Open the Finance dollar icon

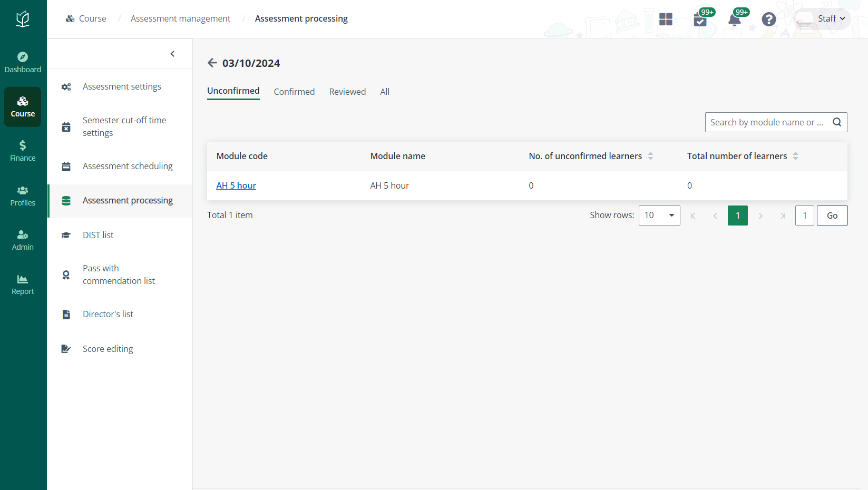tap(23, 145)
